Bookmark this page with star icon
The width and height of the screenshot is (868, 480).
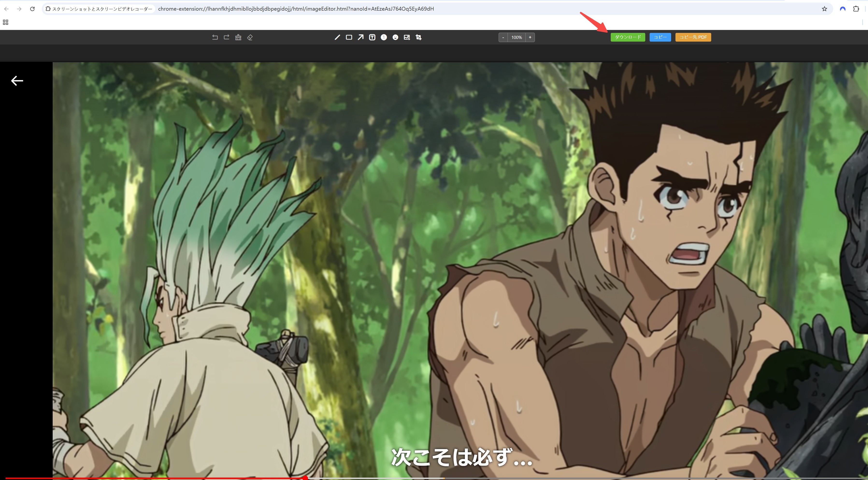point(824,9)
